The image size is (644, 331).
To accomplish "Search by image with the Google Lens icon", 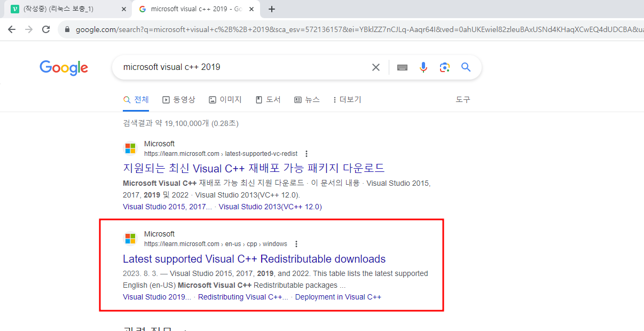I will point(445,67).
